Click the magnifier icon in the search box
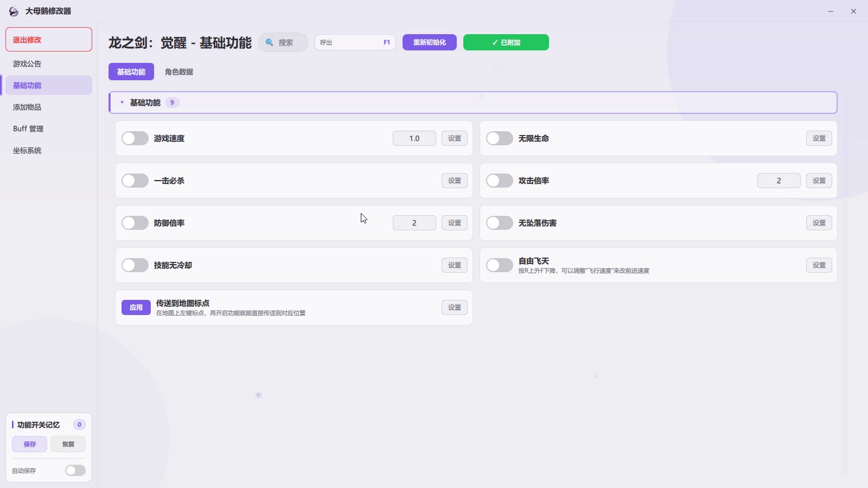Screen dimensions: 868x488 pos(269,42)
